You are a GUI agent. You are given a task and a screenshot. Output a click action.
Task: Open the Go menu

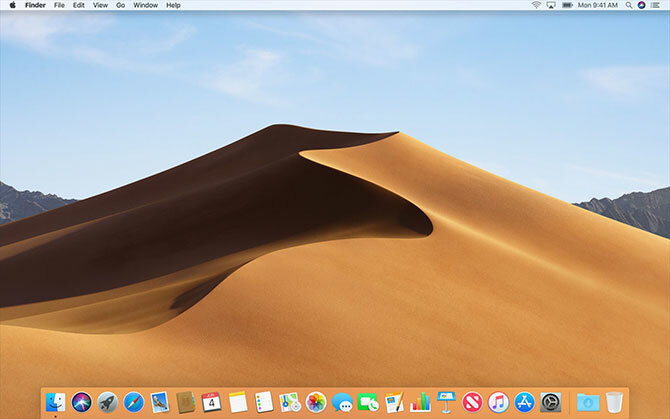[x=120, y=5]
